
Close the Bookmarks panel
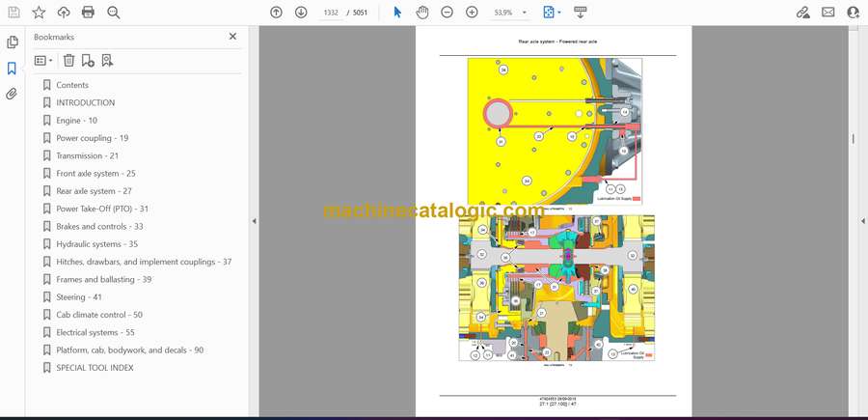click(232, 37)
